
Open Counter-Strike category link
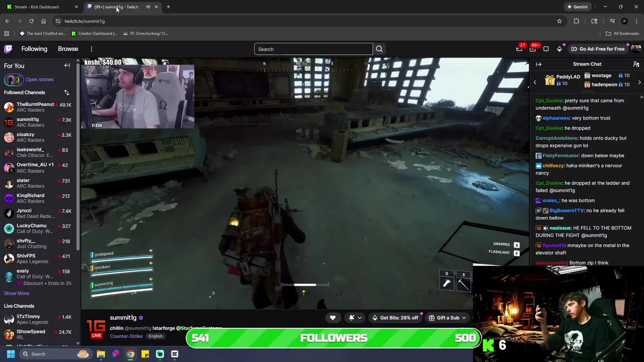[x=126, y=336]
